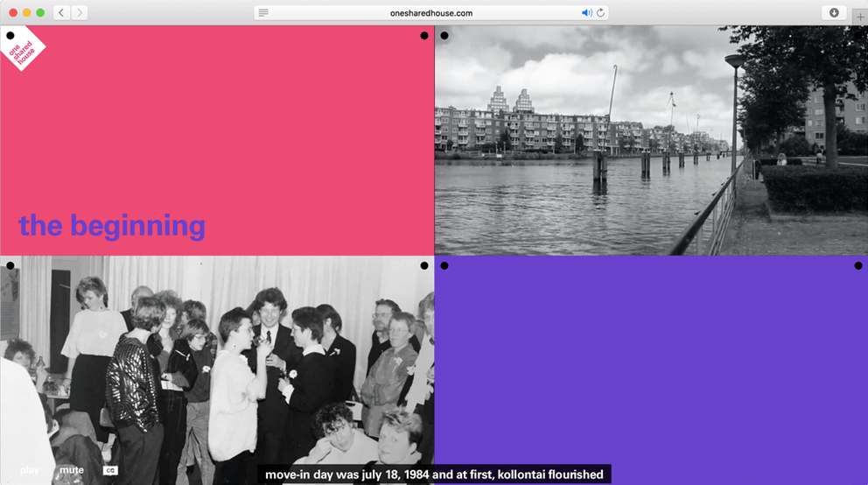Click the top-left dot of party photo
This screenshot has width=868, height=485.
click(x=10, y=266)
